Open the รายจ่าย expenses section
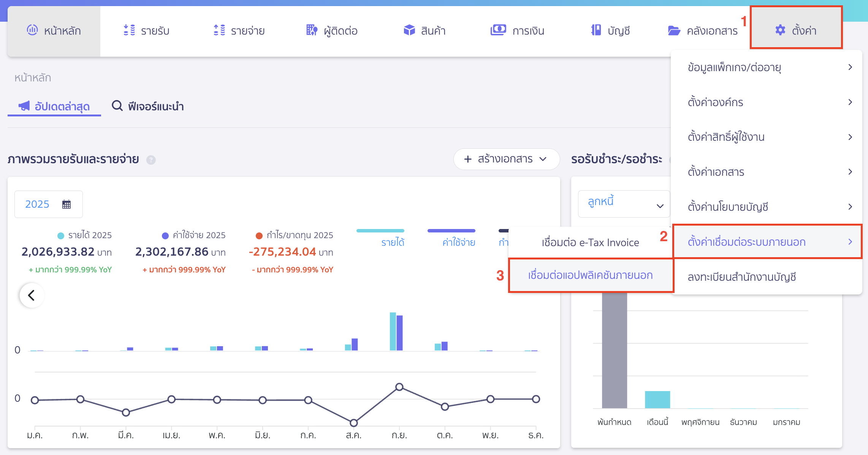The width and height of the screenshot is (868, 455). [239, 30]
